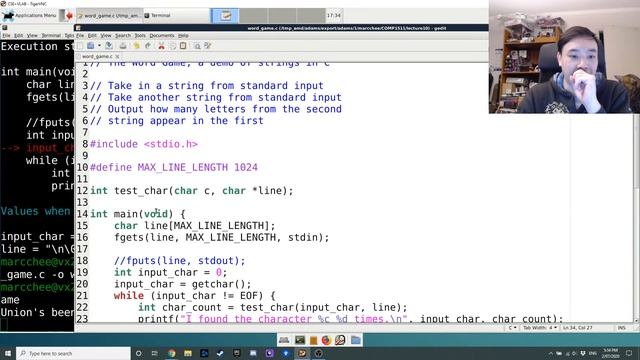
Task: Click the Cortana circle icon
Action: tap(138, 353)
